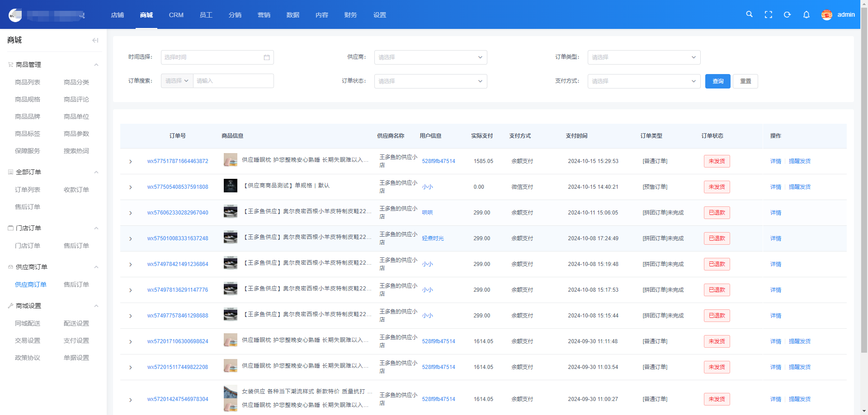Viewport: 868px width, 415px height.
Task: Expand row for order wx572017106300698624
Action: point(131,342)
